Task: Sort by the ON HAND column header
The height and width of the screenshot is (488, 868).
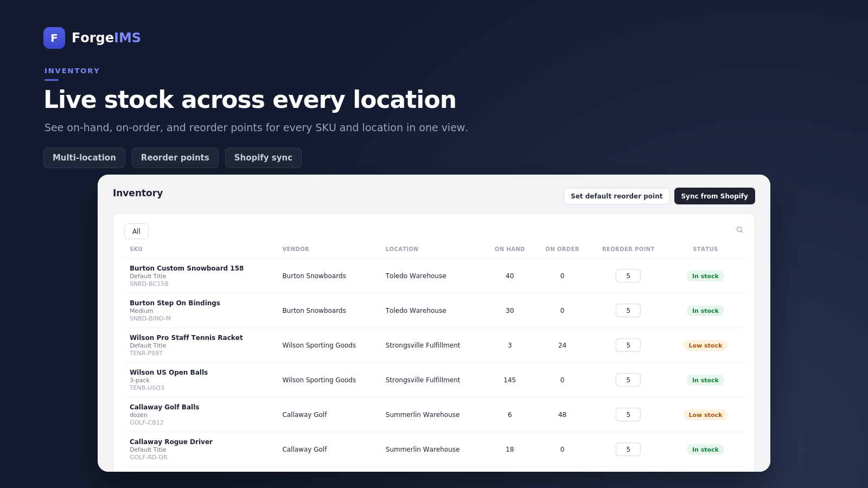Action: pos(509,249)
